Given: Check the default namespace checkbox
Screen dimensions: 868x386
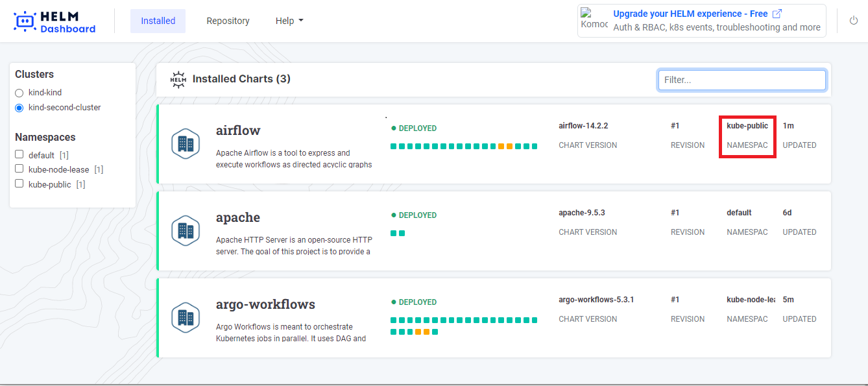Looking at the screenshot, I should [x=19, y=154].
